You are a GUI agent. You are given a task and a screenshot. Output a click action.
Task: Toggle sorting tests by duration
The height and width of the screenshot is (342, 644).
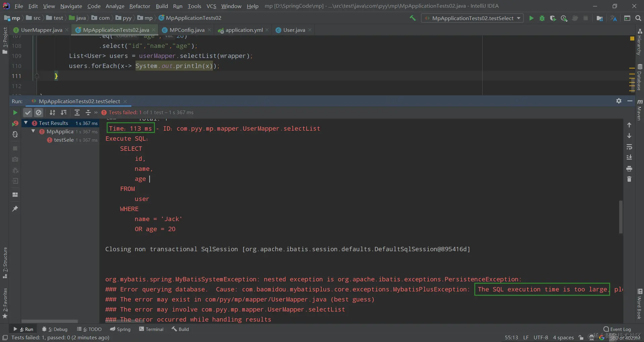(x=63, y=113)
